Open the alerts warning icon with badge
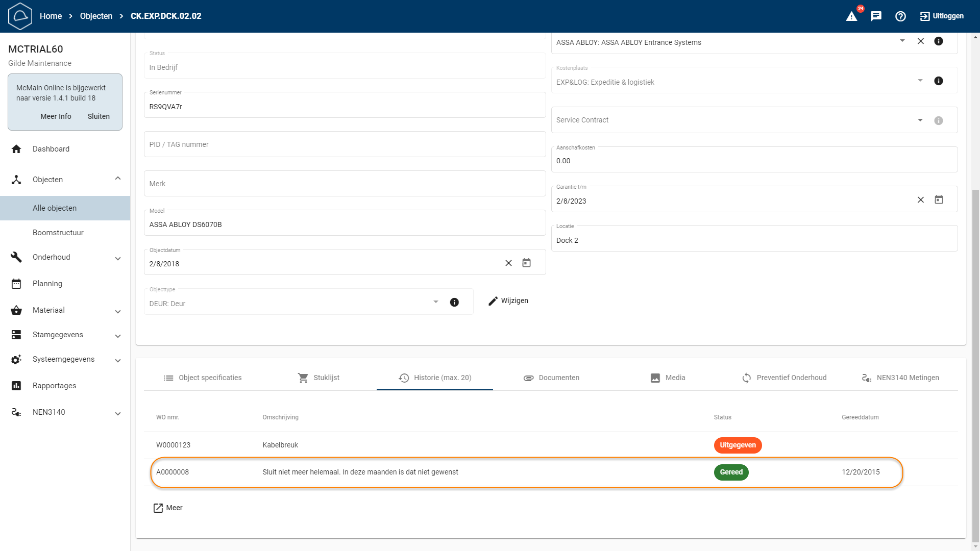The height and width of the screenshot is (551, 980). pyautogui.click(x=852, y=16)
